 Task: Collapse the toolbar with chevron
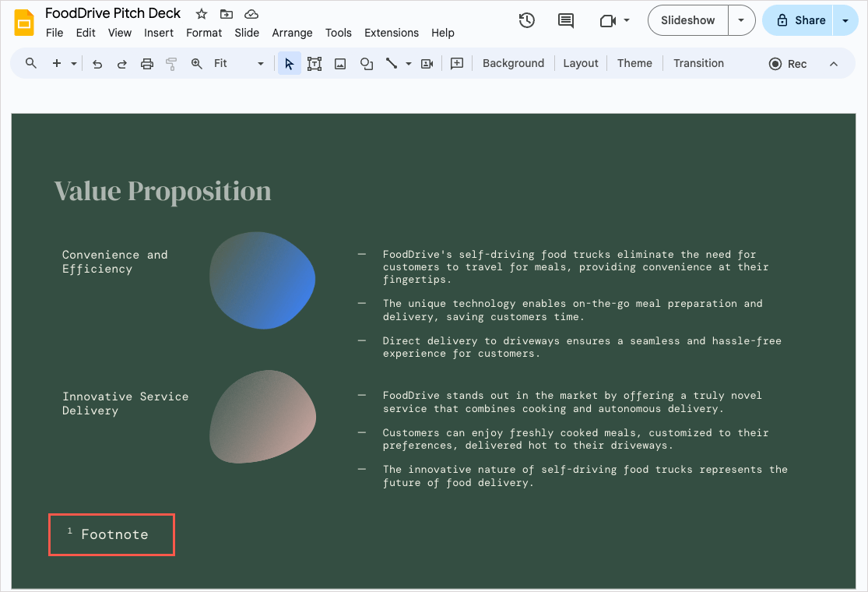pyautogui.click(x=834, y=64)
